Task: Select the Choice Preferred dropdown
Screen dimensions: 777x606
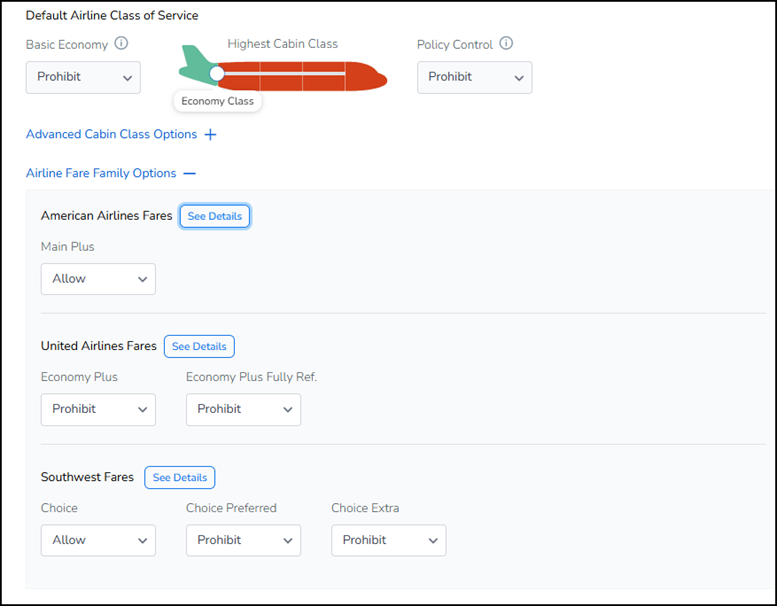Action: pos(243,540)
